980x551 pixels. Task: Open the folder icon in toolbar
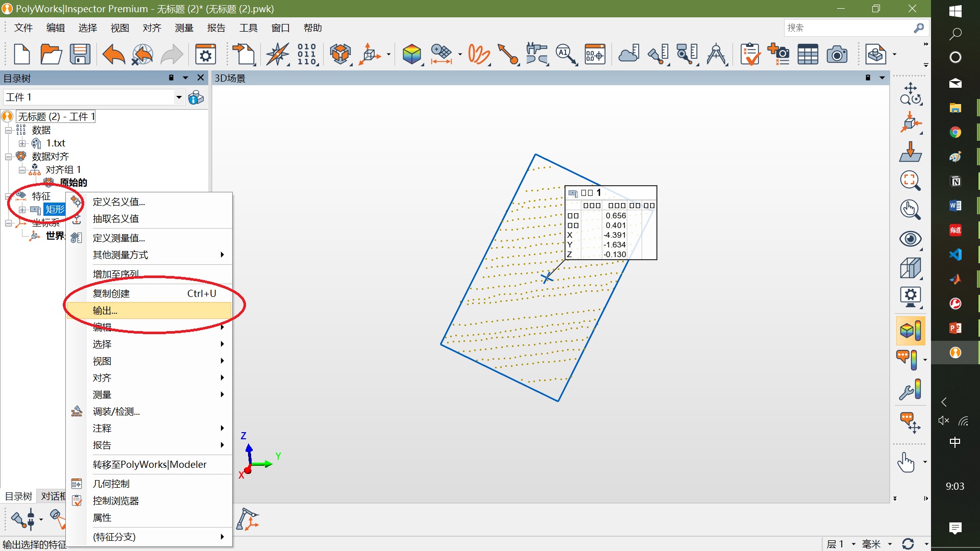(x=51, y=54)
